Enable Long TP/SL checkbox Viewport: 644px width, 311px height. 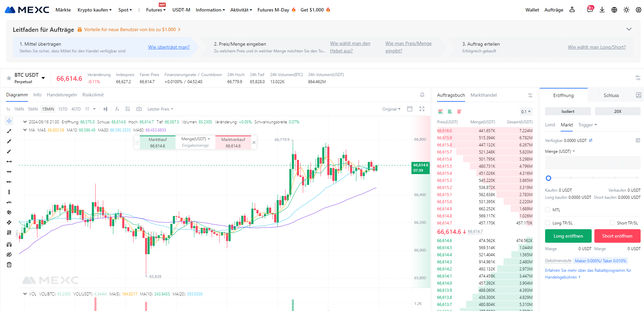click(x=547, y=223)
